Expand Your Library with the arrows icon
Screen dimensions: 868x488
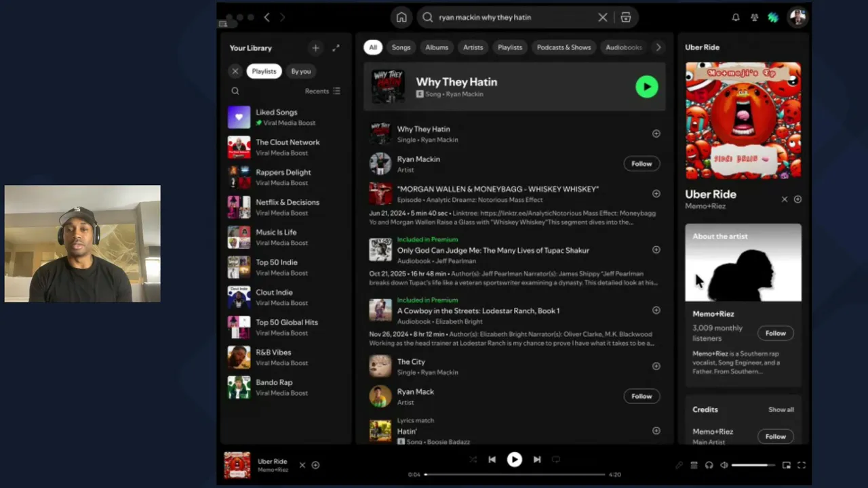336,48
